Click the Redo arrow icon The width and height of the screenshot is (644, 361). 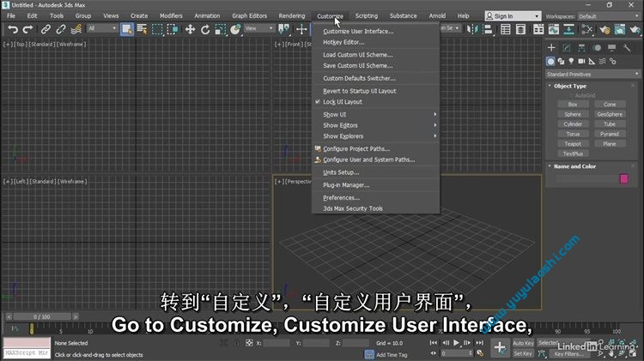tap(27, 29)
